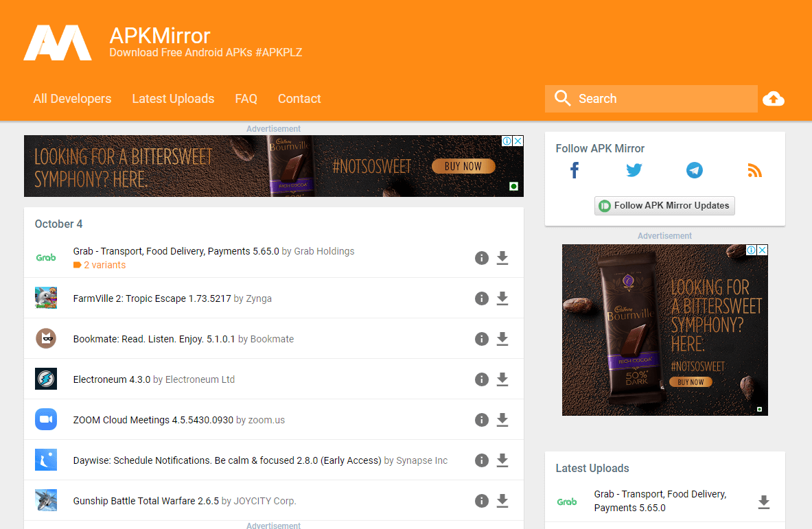
Task: Open the upload APK cloud icon
Action: [774, 99]
